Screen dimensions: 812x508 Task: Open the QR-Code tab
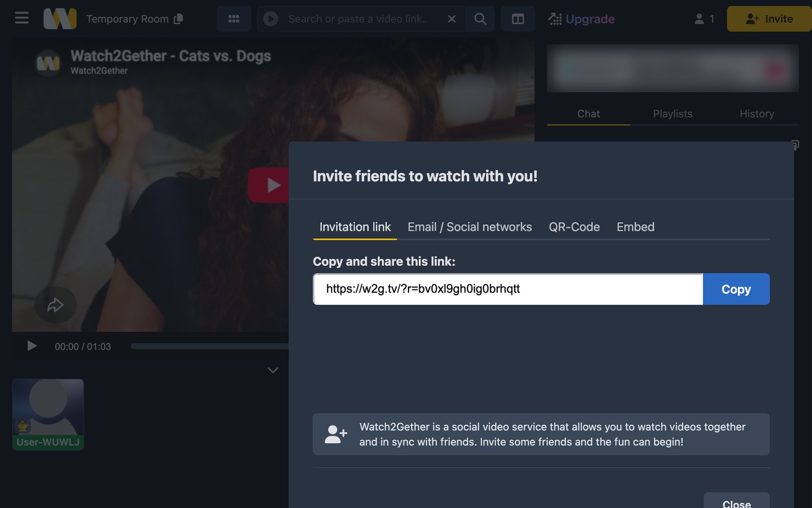[574, 227]
